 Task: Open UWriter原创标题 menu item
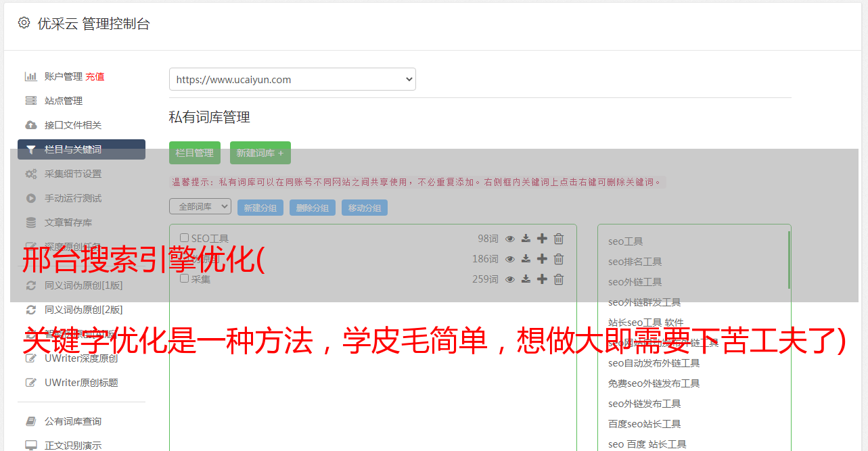tap(81, 383)
